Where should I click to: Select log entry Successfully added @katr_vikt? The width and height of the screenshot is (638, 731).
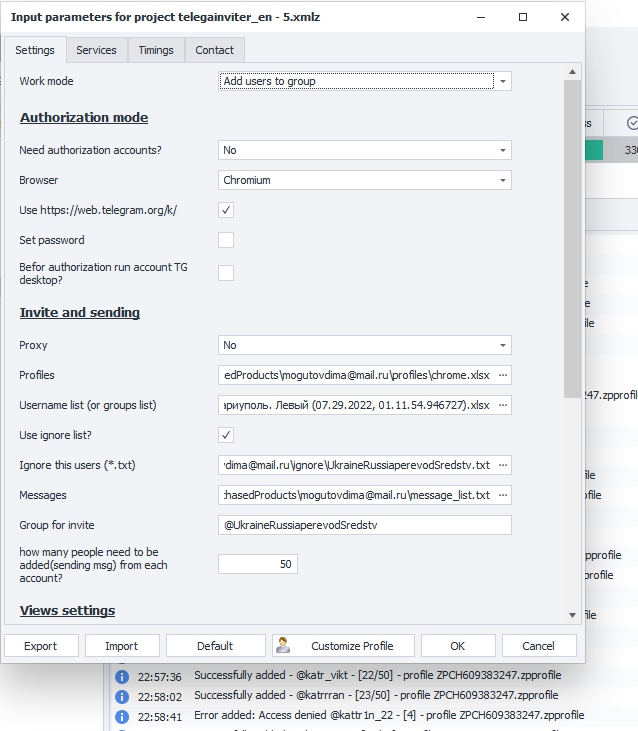coord(377,675)
